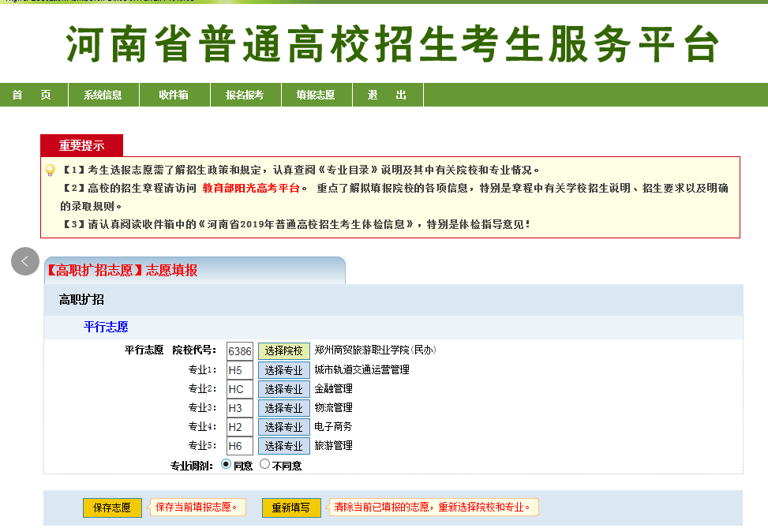Click the lightbulb tip icon
The height and width of the screenshot is (532, 768).
(50, 170)
